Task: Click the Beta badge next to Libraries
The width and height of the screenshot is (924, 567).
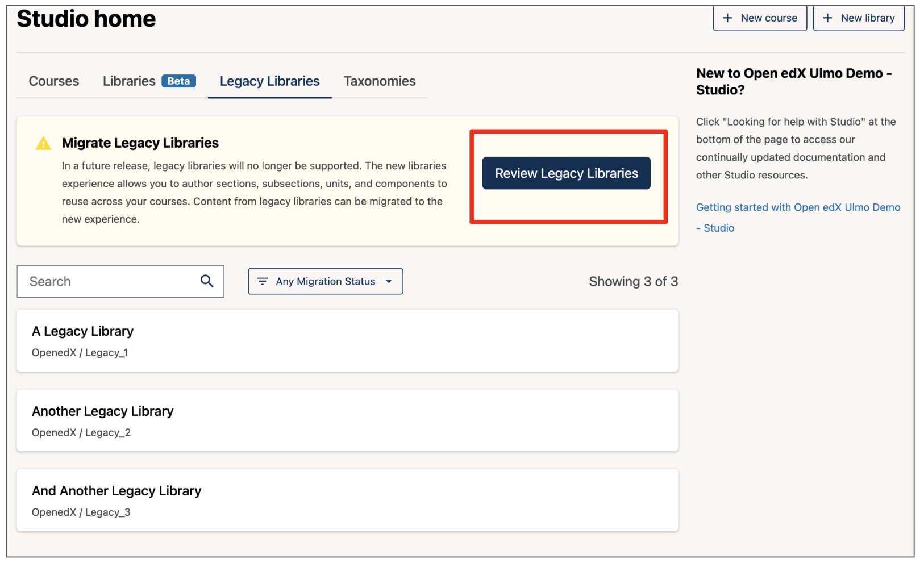Action: (178, 81)
